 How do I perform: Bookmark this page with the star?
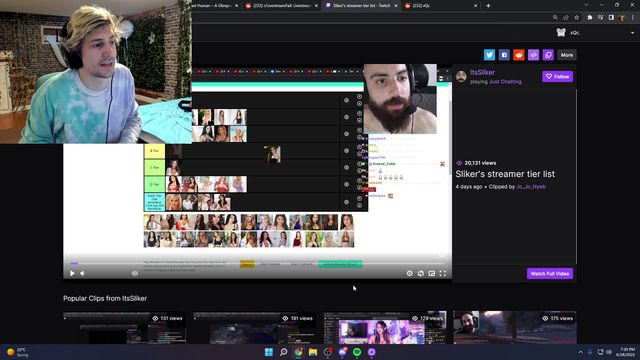pos(576,18)
